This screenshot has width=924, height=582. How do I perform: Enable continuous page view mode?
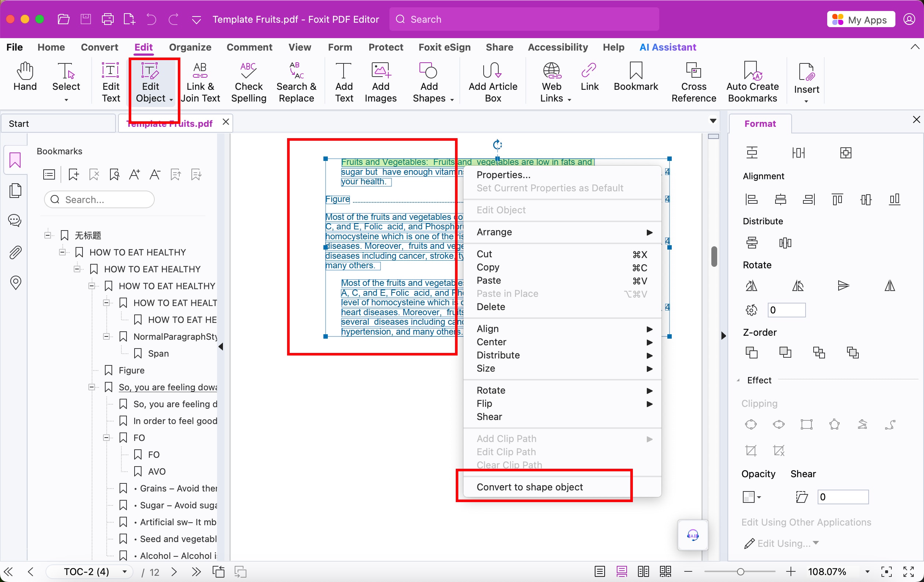(621, 572)
